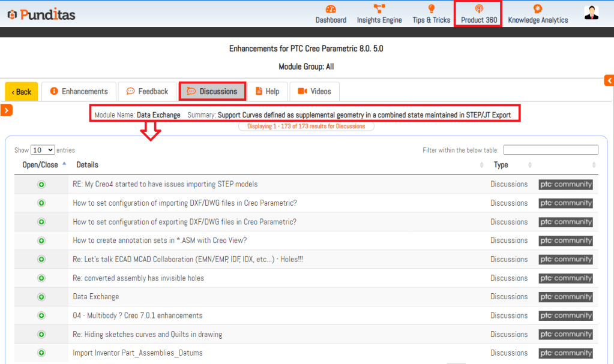Open the Dashboard gauge icon

331,9
